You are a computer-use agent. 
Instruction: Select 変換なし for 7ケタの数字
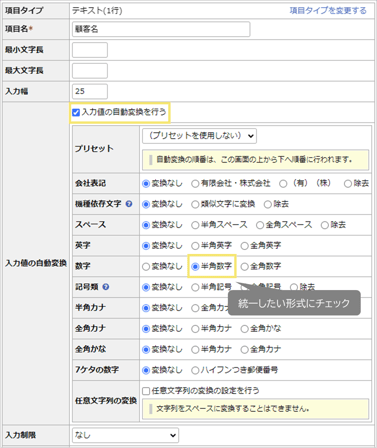click(146, 370)
